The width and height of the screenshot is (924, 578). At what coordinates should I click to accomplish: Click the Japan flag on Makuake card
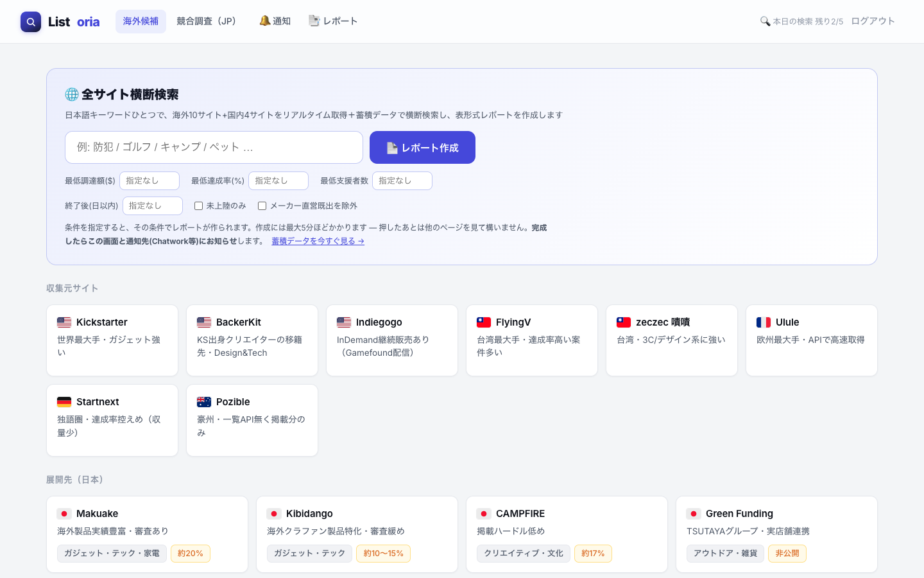64,514
